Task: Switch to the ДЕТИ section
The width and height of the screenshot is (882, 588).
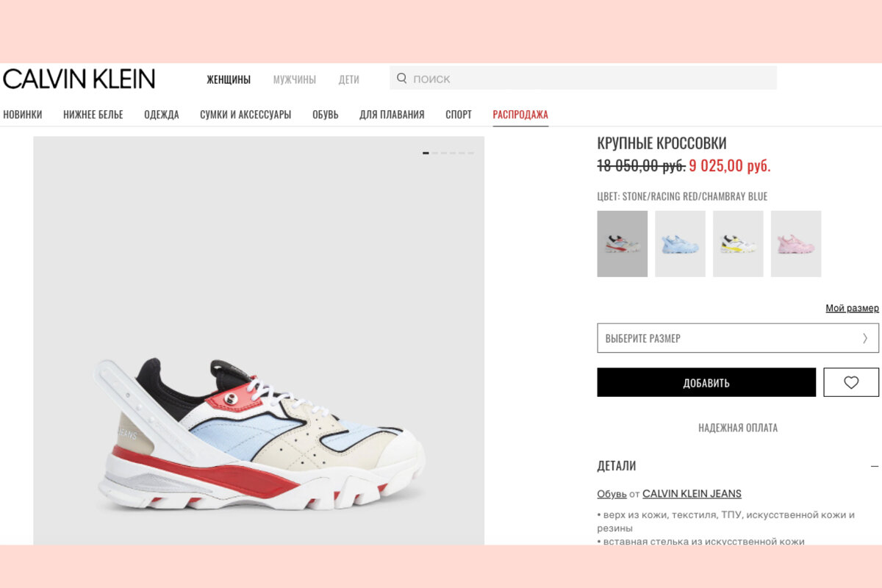Action: tap(349, 79)
